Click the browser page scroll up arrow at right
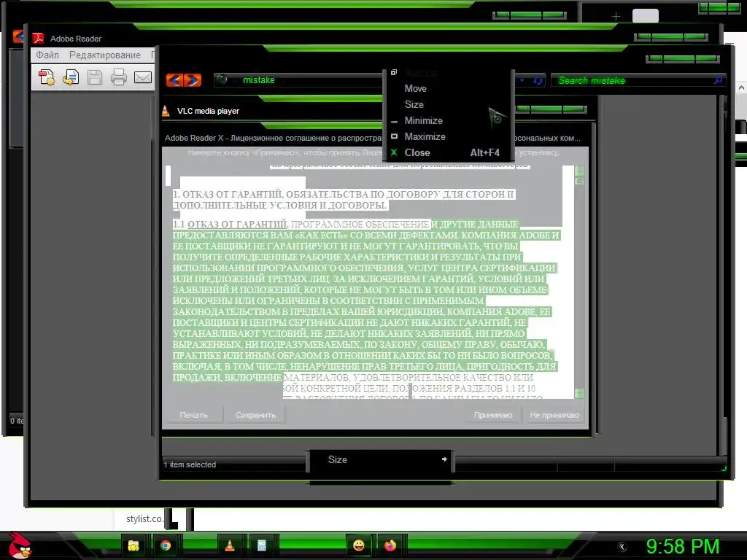Image resolution: width=747 pixels, height=560 pixels. [x=741, y=88]
